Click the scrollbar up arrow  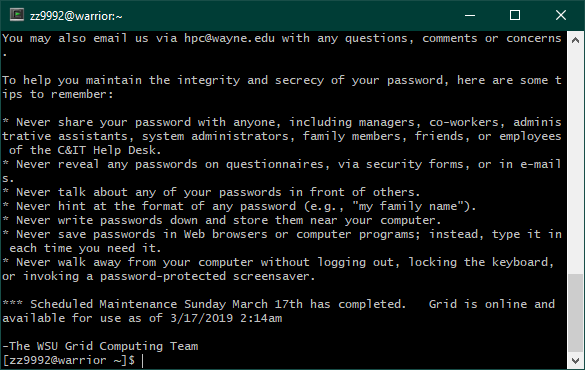575,40
